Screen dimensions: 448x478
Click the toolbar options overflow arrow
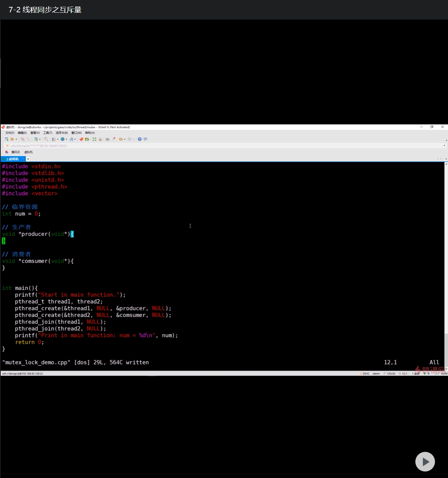tap(446, 140)
